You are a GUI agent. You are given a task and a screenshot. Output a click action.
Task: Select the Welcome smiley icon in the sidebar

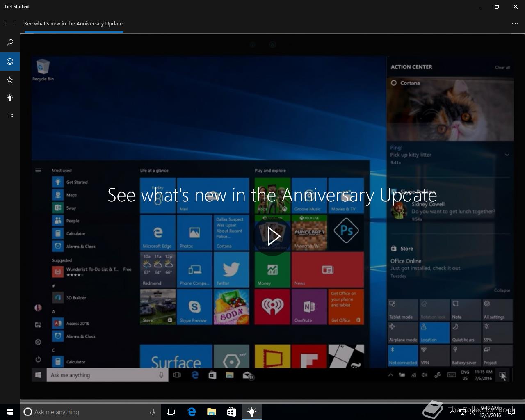pyautogui.click(x=10, y=62)
